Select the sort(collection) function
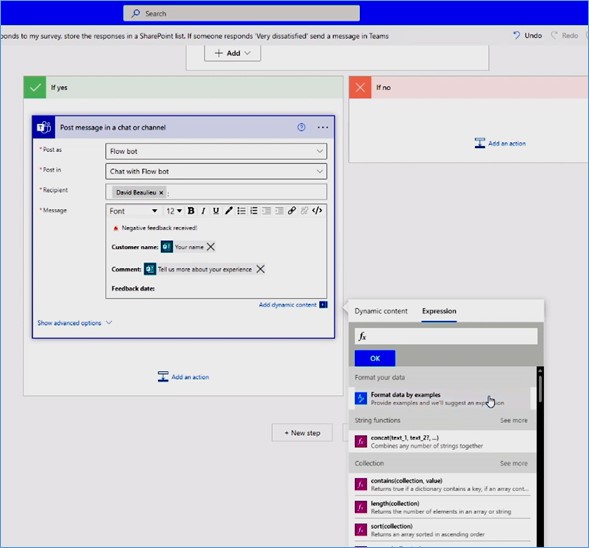Screen dimensions: 589x548 coord(443,530)
